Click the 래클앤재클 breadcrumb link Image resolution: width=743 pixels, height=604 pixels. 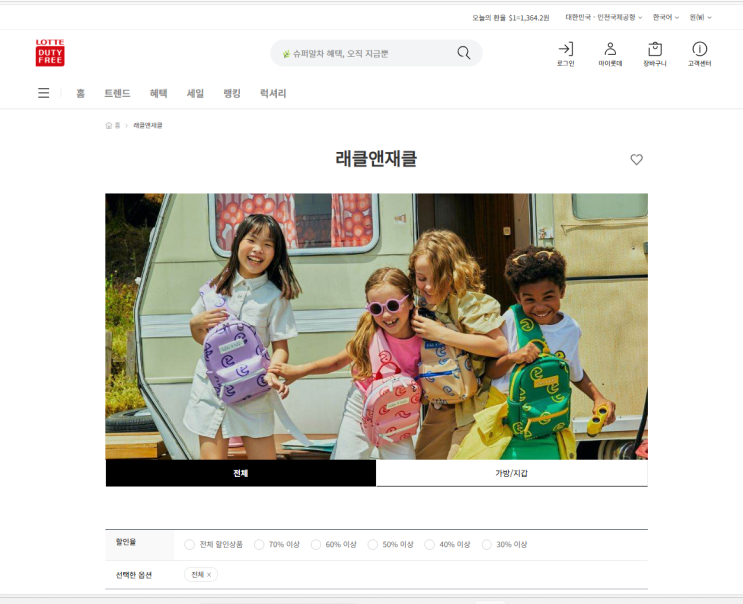click(148, 125)
